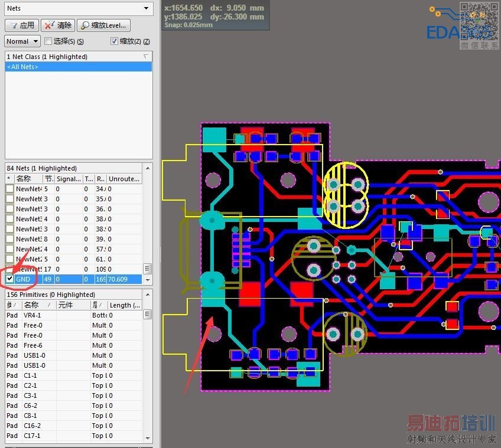Sort primitives by 层 layer column header
The height and width of the screenshot is (448, 501).
[x=99, y=305]
